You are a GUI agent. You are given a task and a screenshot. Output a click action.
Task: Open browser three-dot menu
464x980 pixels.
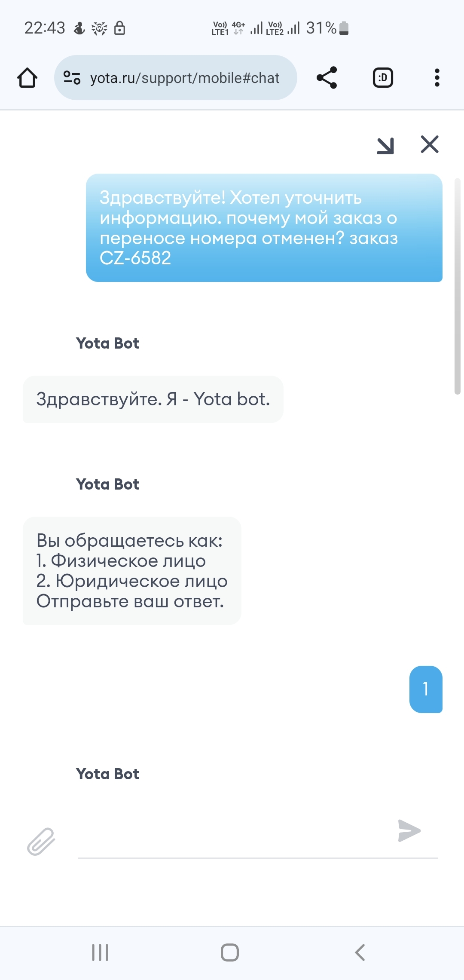tap(437, 78)
